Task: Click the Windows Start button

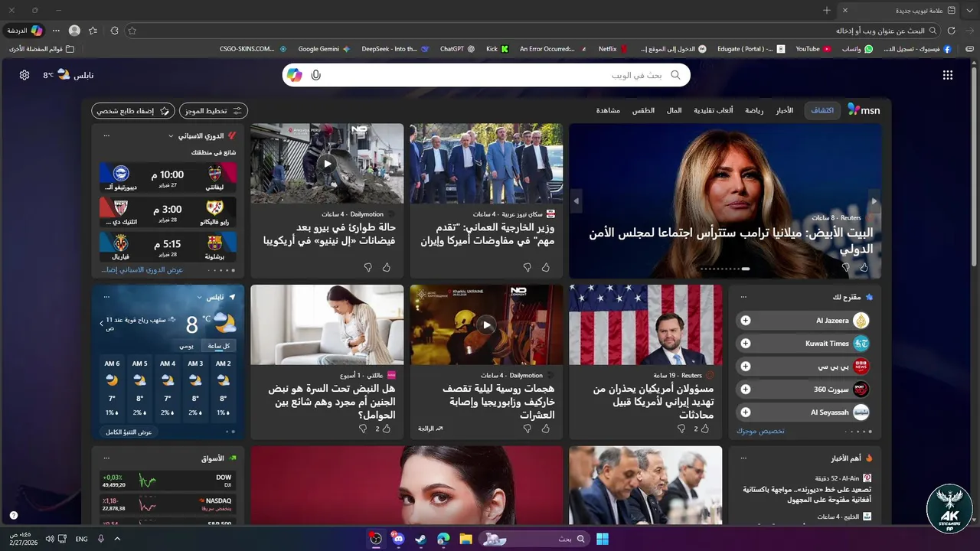Action: point(603,539)
